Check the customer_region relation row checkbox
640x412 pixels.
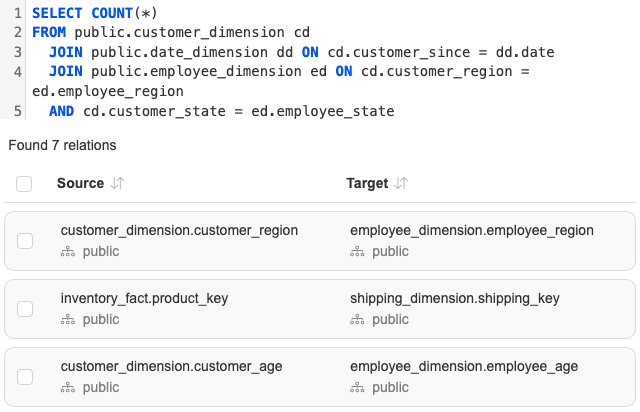(25, 241)
